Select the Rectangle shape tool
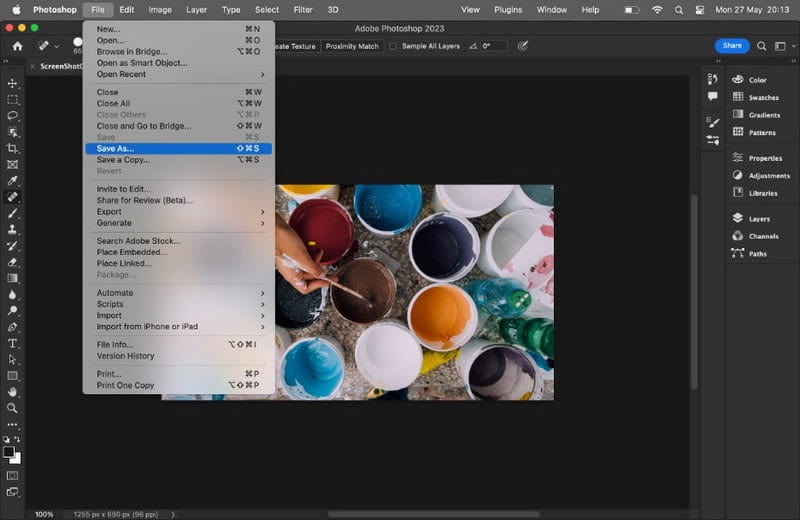This screenshot has height=520, width=800. (x=12, y=376)
